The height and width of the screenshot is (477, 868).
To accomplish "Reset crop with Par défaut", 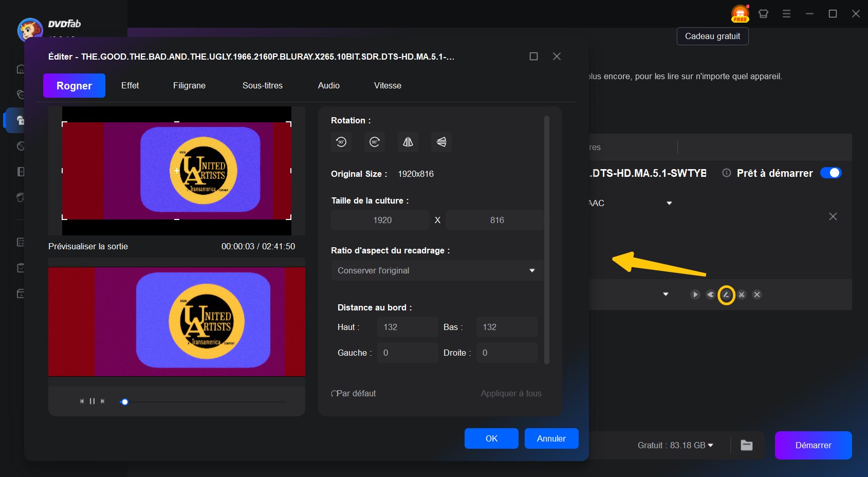I will [354, 393].
